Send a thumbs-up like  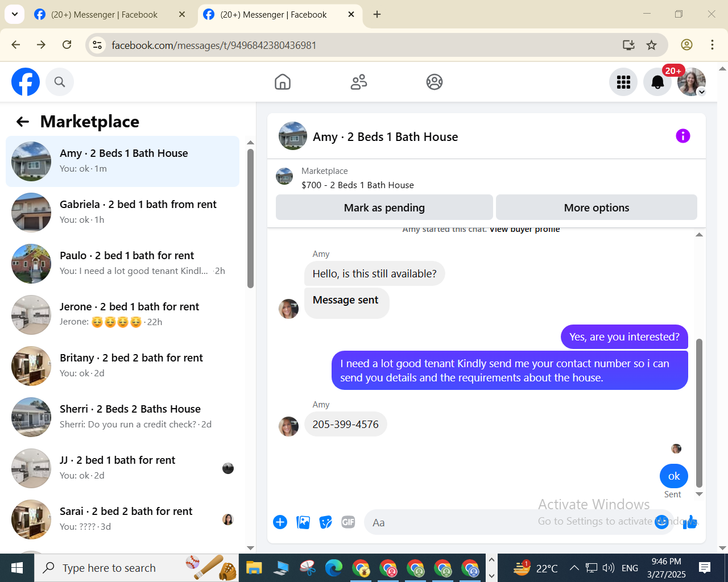click(x=689, y=522)
